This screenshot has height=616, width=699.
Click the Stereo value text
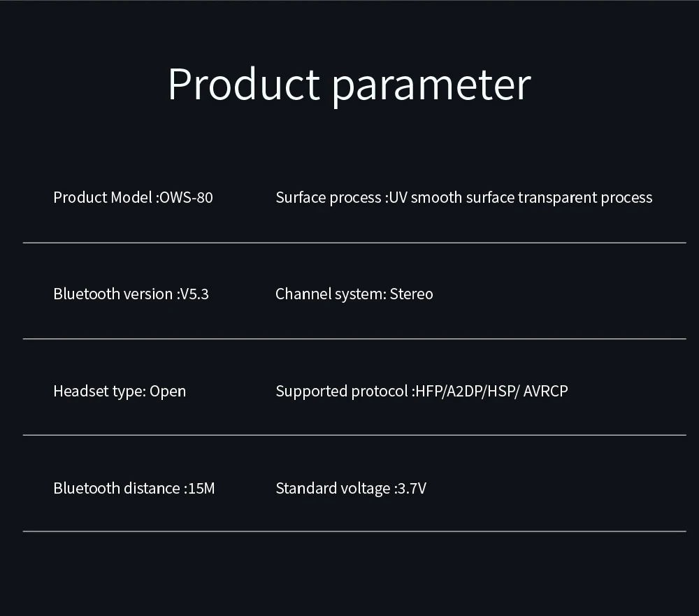pyautogui.click(x=412, y=294)
